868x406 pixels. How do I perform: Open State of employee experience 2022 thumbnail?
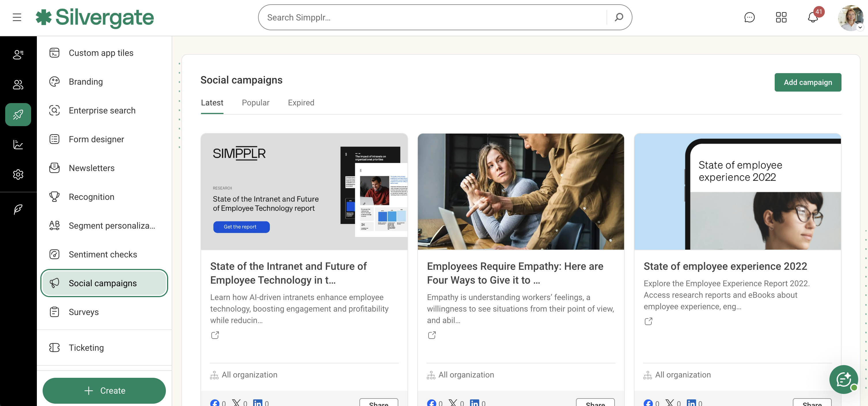[x=737, y=191]
